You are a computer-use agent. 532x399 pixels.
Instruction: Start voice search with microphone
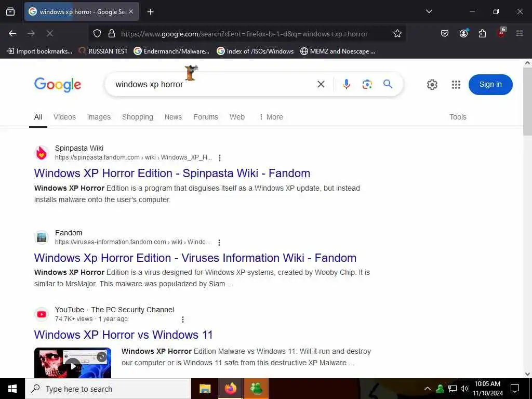(346, 84)
